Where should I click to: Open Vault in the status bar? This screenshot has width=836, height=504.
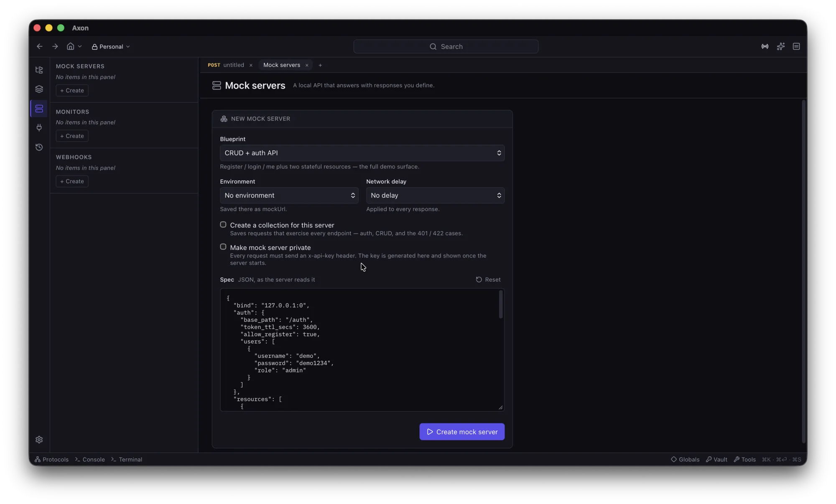[716, 459]
